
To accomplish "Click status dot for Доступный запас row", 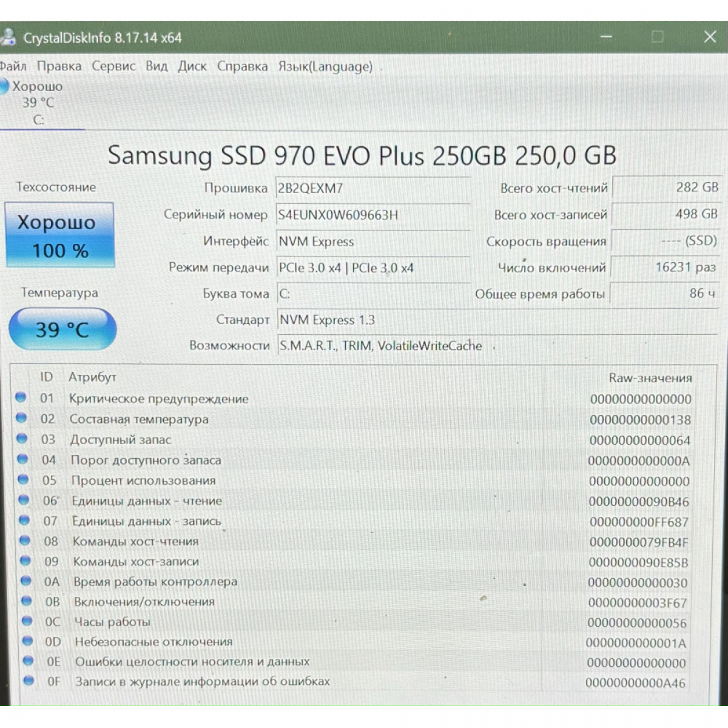I will click(x=22, y=438).
